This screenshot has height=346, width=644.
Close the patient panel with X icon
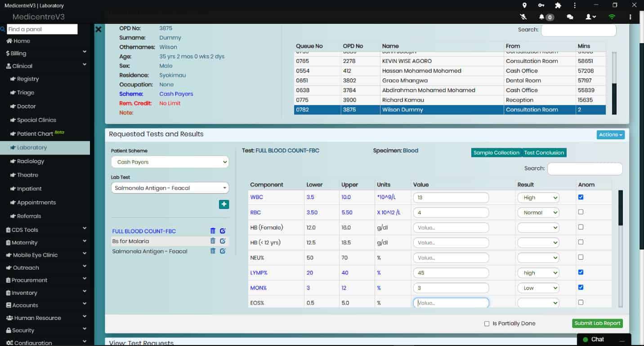(x=98, y=29)
